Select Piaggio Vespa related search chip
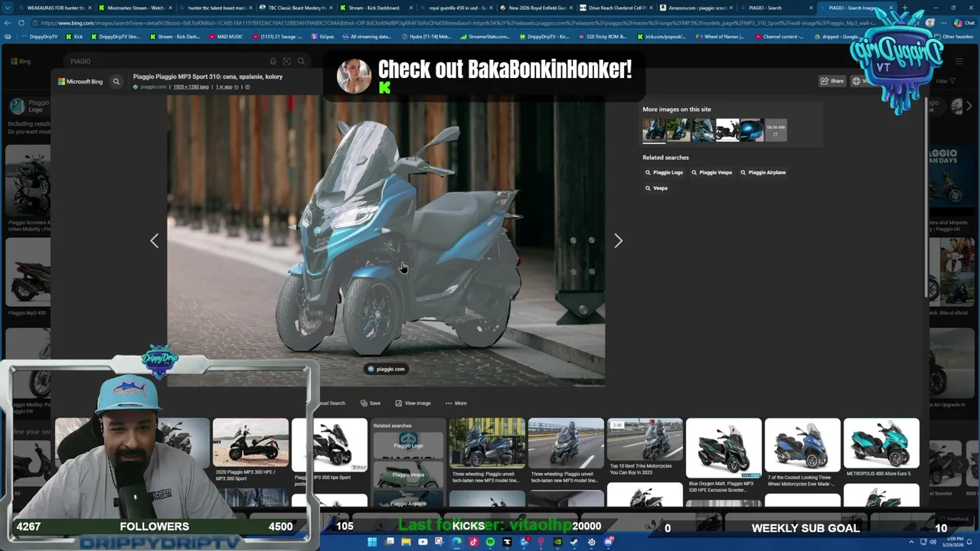Screen dimensions: 980x551 tap(712, 173)
